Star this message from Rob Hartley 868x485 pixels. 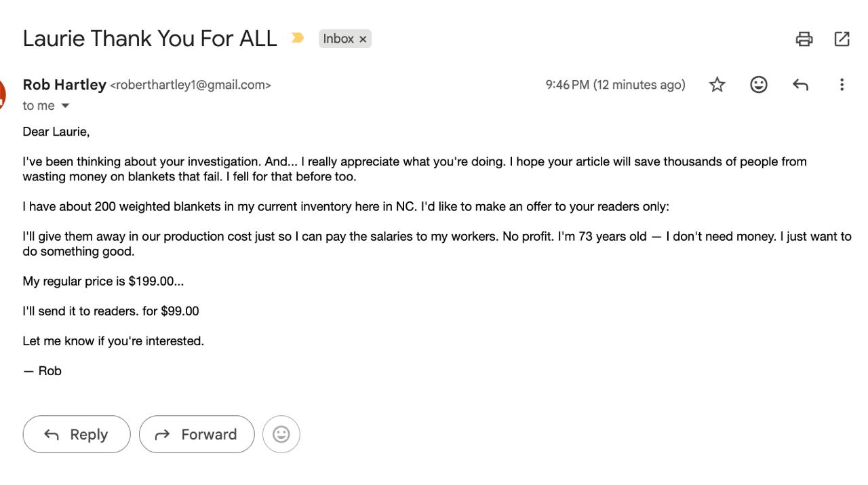(717, 84)
